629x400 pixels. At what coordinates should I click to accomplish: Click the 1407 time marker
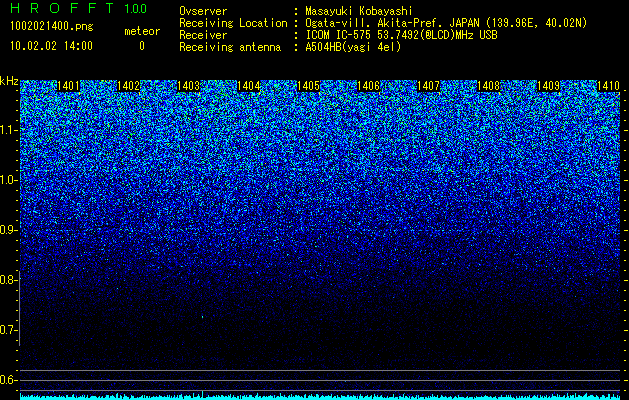click(x=428, y=86)
